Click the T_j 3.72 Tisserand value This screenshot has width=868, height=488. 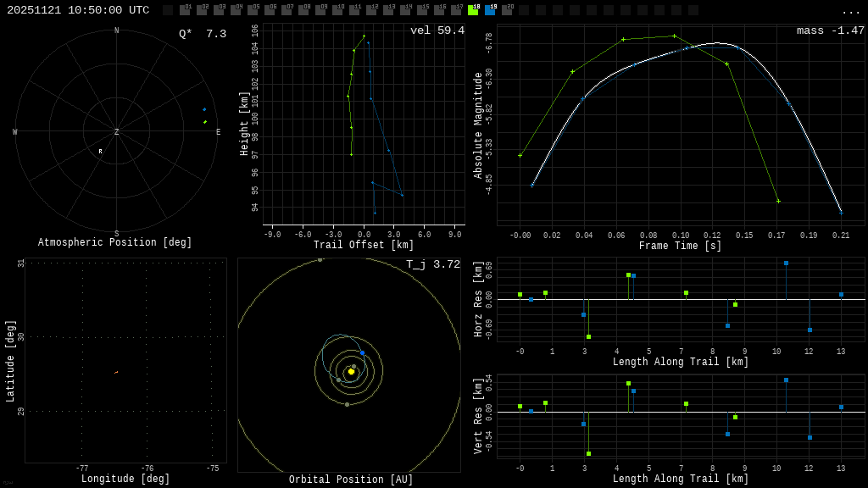tap(432, 264)
